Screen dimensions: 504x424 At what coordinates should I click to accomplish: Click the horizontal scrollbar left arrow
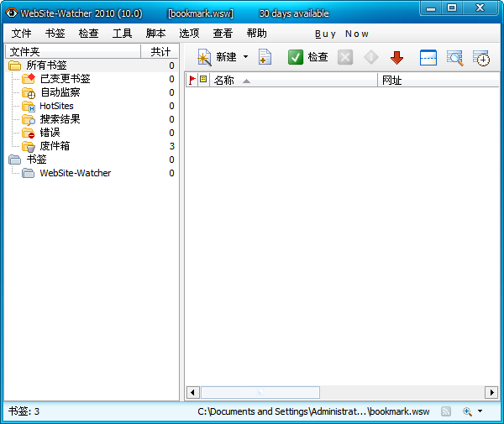[x=193, y=393]
